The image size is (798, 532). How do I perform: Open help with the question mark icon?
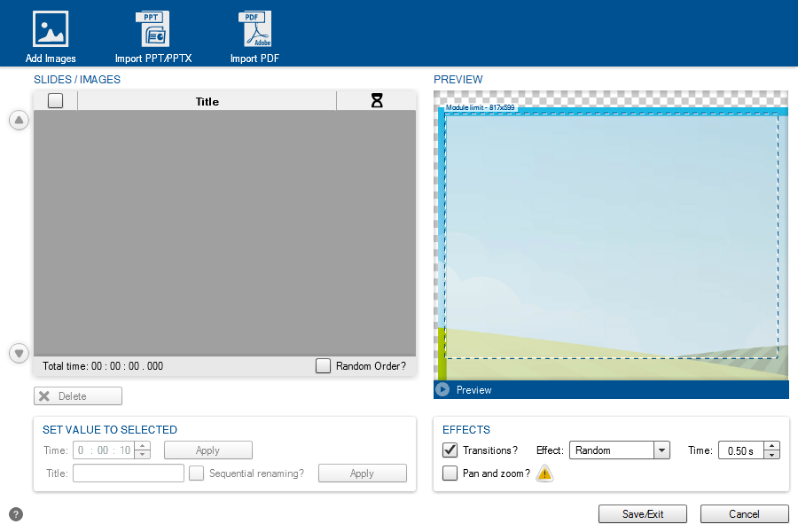(16, 514)
